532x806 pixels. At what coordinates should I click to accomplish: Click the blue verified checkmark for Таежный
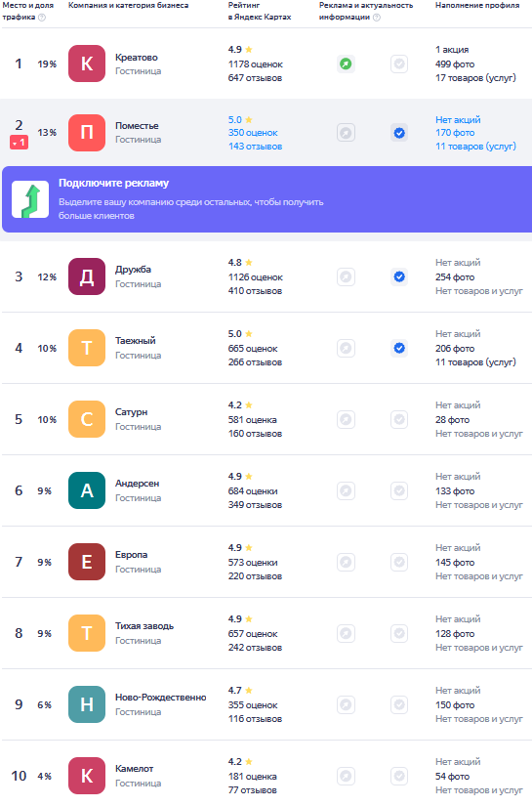pos(399,349)
